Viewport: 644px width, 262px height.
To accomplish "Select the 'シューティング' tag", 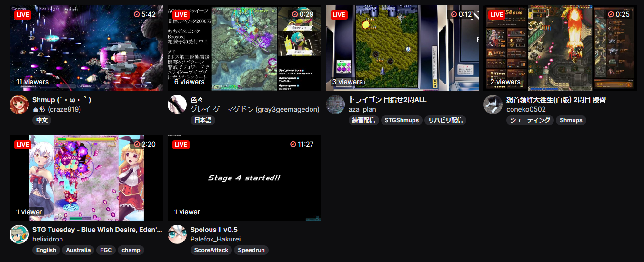I will click(x=530, y=120).
